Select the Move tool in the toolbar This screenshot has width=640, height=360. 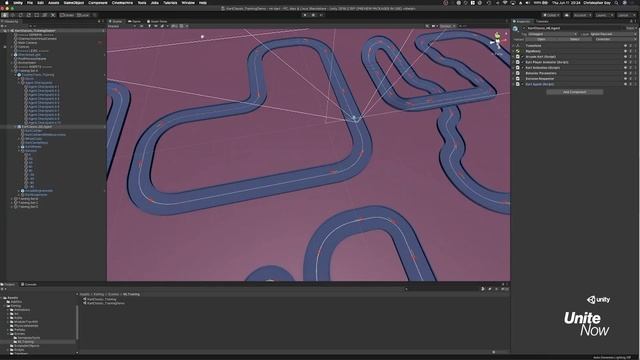[x=13, y=15]
